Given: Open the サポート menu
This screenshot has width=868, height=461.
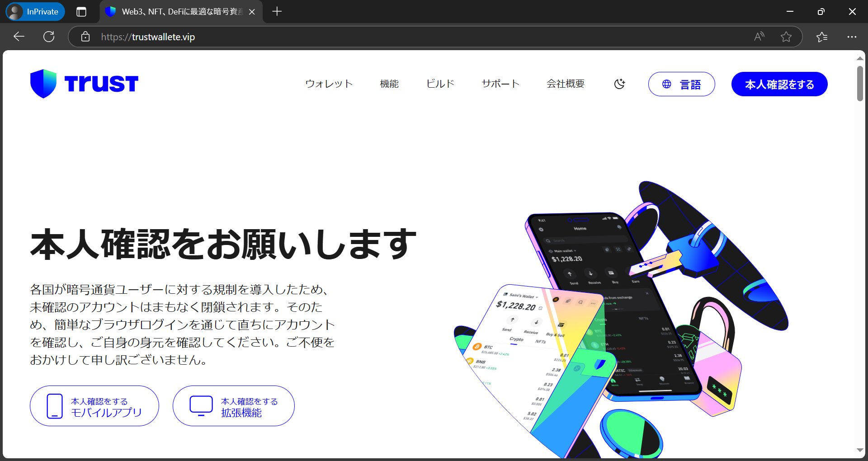Looking at the screenshot, I should point(500,84).
